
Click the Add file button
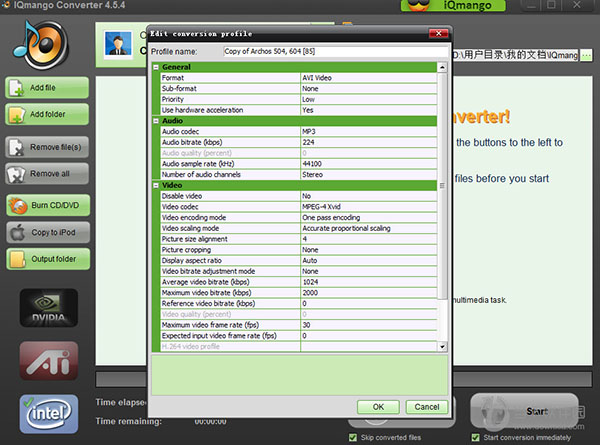(x=47, y=88)
